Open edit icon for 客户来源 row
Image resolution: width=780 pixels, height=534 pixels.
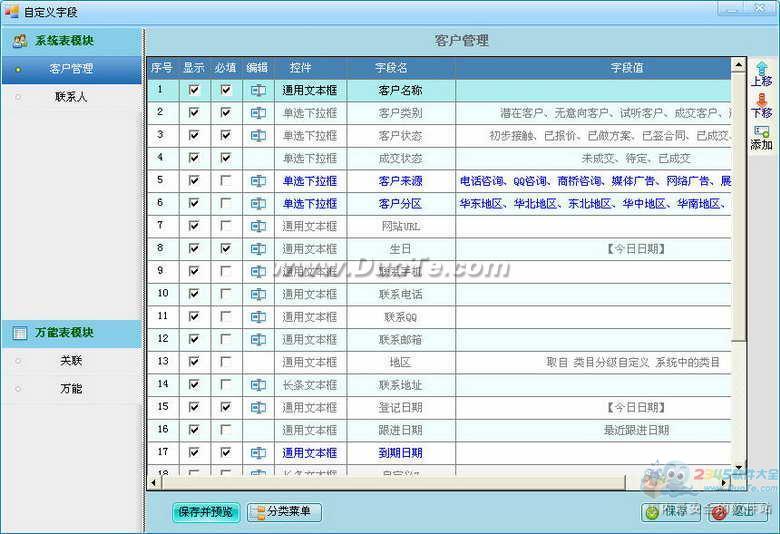click(x=258, y=181)
